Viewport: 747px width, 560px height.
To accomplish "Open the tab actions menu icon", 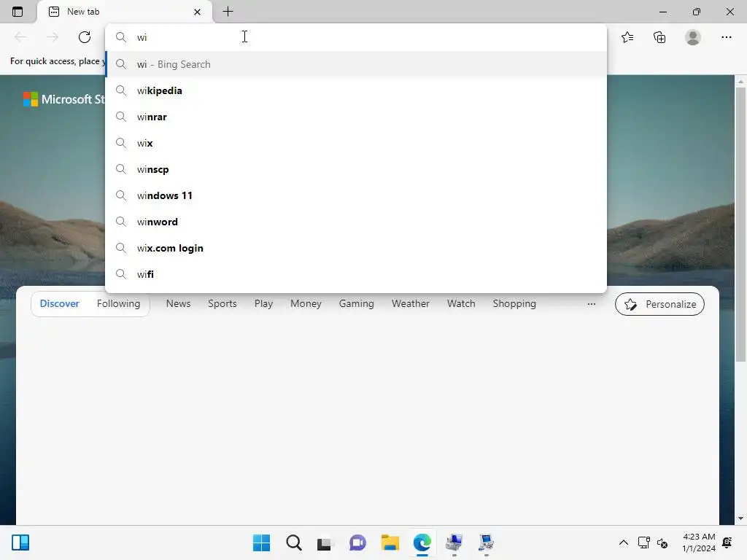I will click(x=18, y=12).
